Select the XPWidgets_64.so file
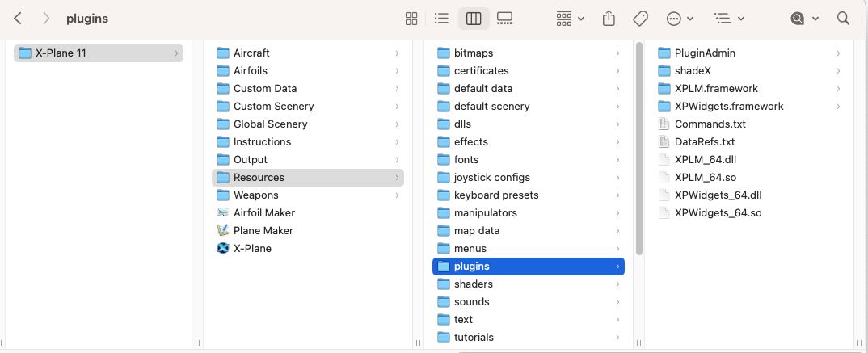 tap(749, 213)
